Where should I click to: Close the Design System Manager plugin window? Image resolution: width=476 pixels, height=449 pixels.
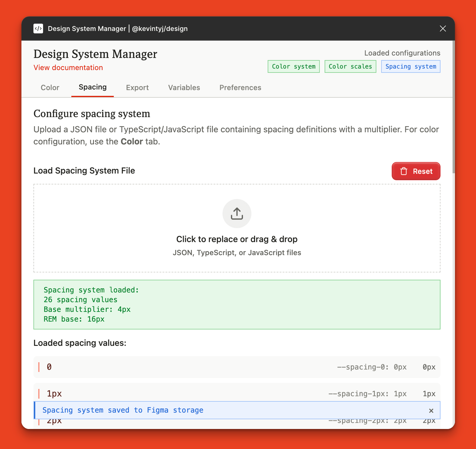tap(443, 29)
